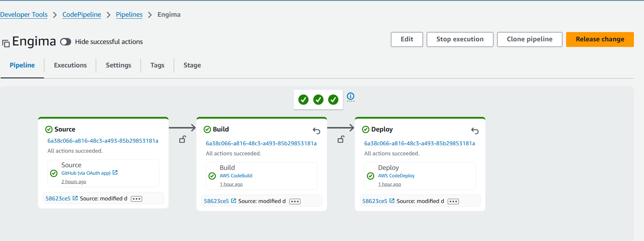This screenshot has height=241, width=644.
Task: Click the first green status checkmark in summary
Action: pyautogui.click(x=303, y=99)
